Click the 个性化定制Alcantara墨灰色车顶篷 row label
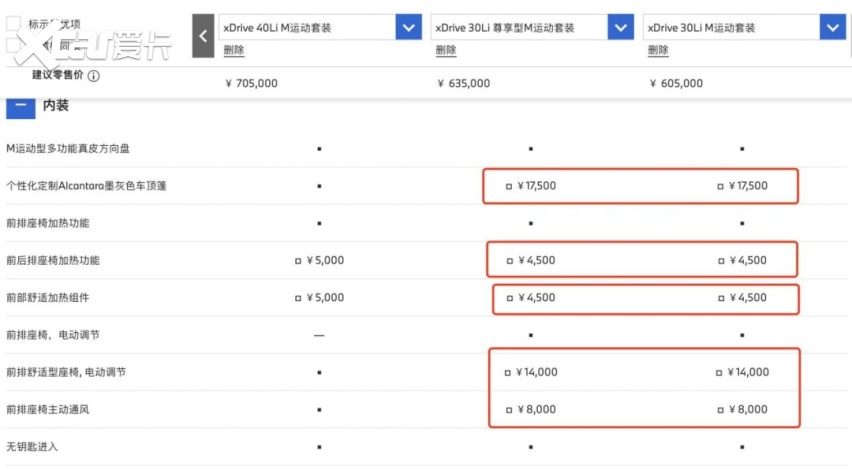 click(86, 186)
